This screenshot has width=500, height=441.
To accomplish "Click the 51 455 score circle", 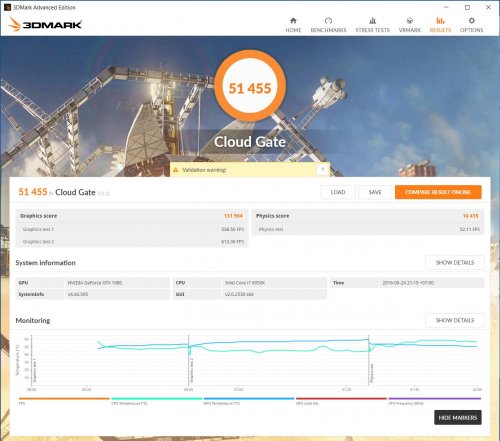I will (250, 86).
